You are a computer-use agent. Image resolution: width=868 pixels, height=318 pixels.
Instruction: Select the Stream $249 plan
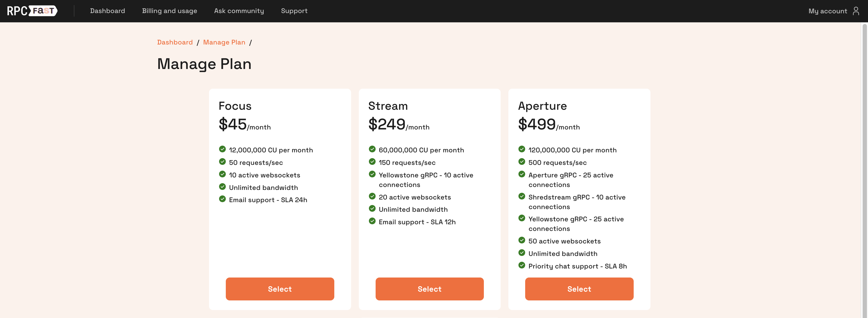(x=429, y=289)
